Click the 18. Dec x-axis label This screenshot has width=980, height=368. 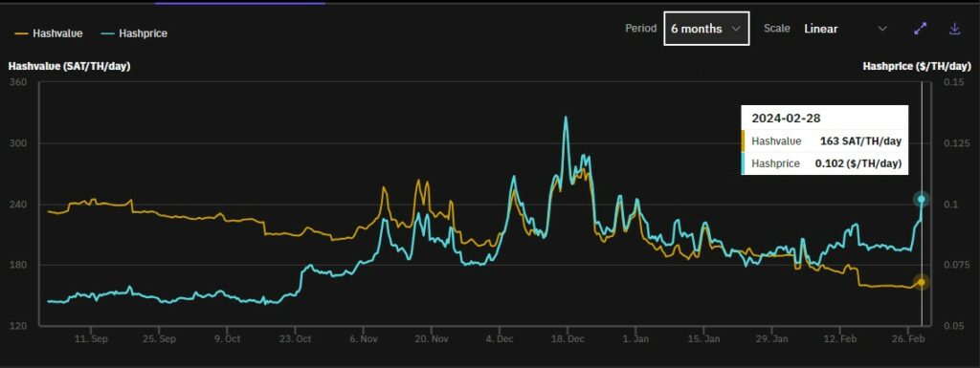click(567, 339)
